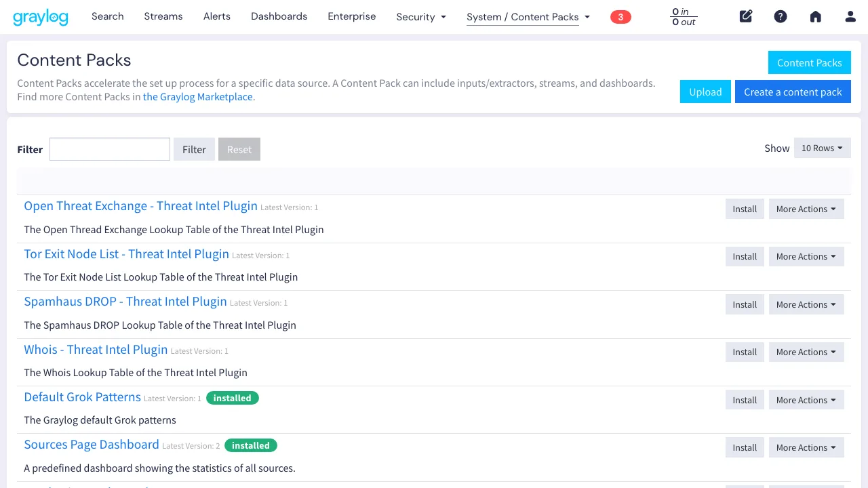Expand More Actions for Default Grok Patterns
868x488 pixels.
coord(806,400)
